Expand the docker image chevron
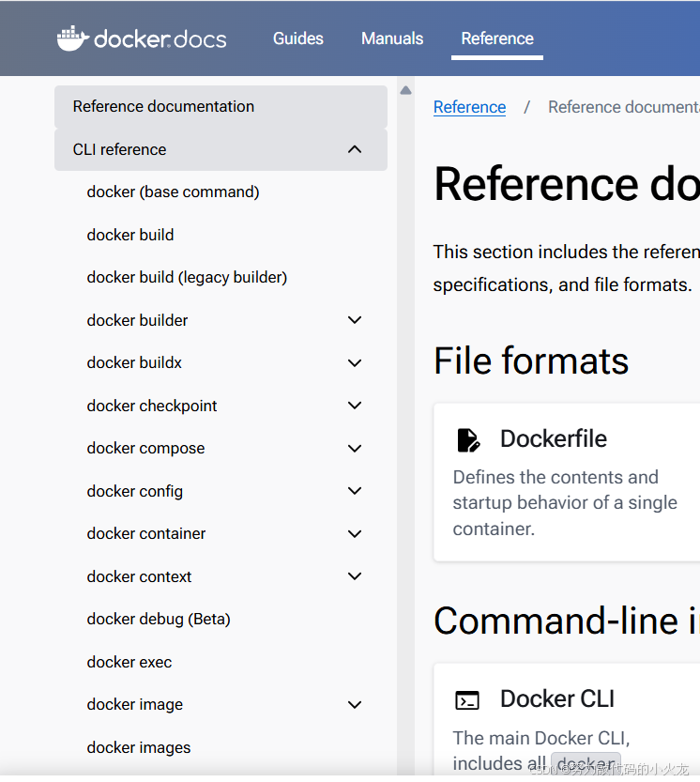The height and width of the screenshot is (782, 700). pos(355,705)
